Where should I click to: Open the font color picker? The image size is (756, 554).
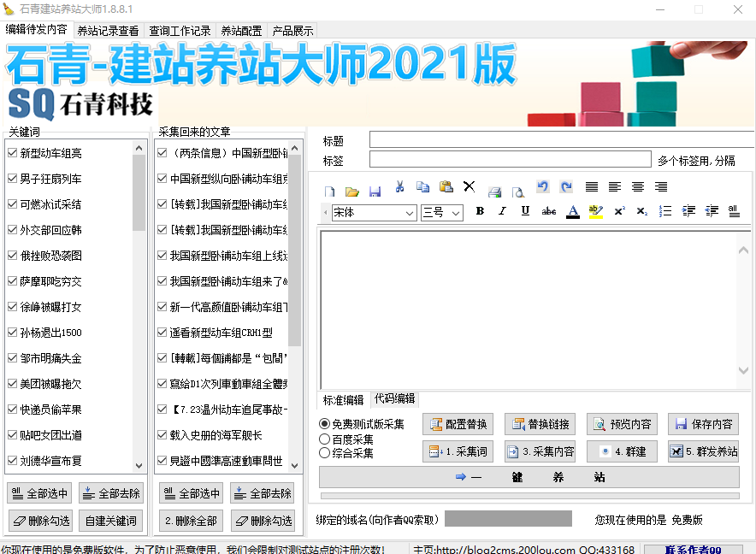(x=573, y=211)
